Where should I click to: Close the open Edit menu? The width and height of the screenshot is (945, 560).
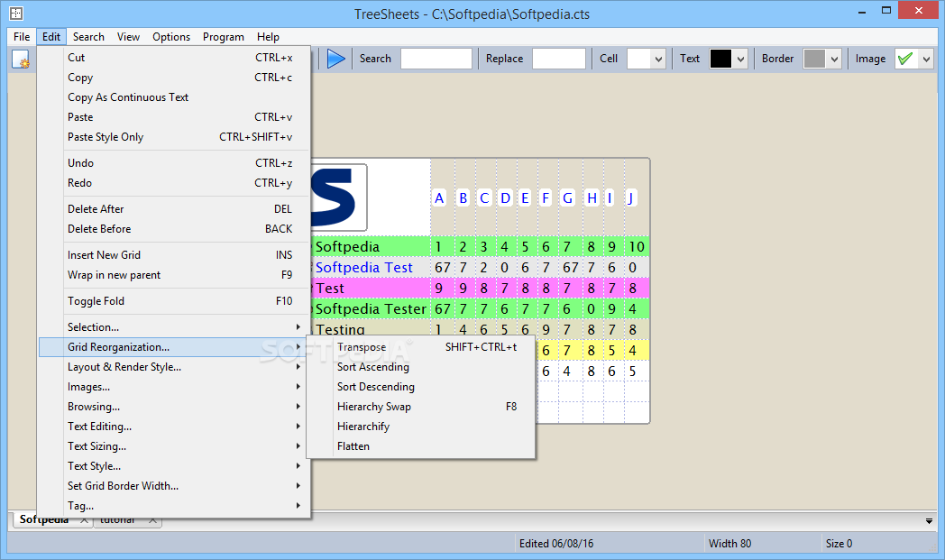click(51, 37)
